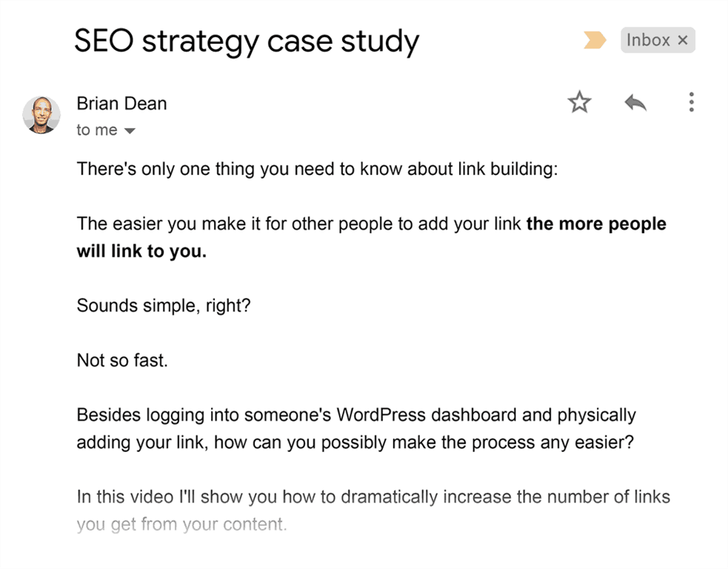Open the three-dot more options menu

pos(691,102)
